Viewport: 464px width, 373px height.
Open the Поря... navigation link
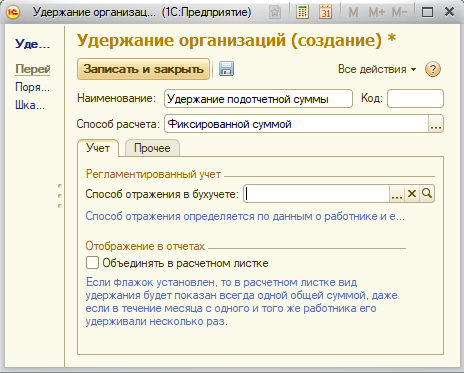point(32,87)
